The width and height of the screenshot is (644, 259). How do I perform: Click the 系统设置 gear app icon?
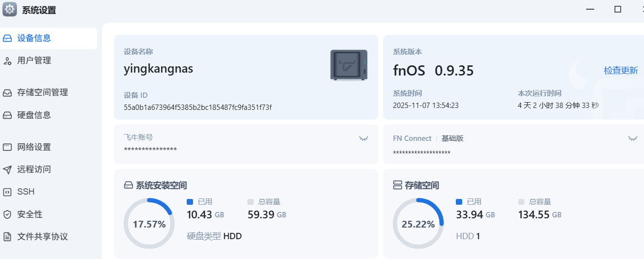(x=10, y=10)
